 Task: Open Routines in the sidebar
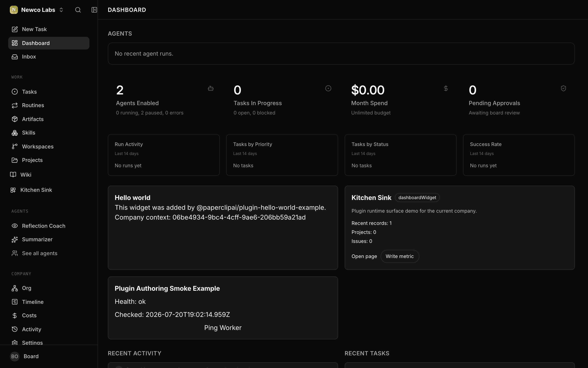tap(49, 105)
